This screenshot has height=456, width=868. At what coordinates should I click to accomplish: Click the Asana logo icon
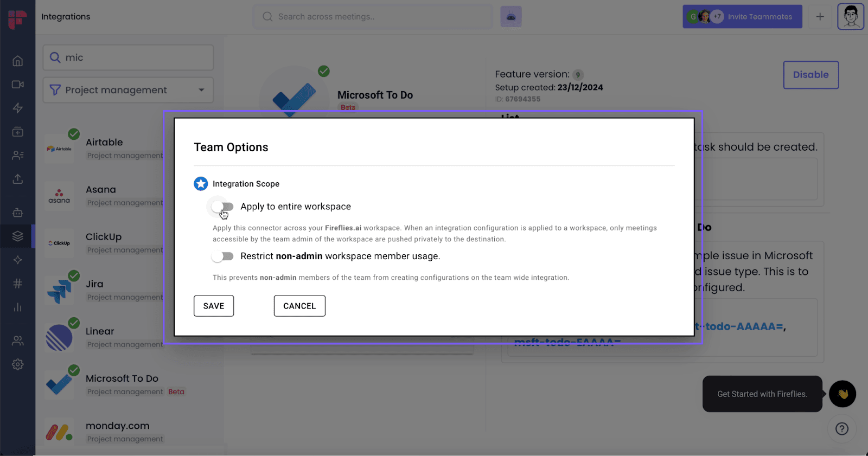(x=59, y=196)
